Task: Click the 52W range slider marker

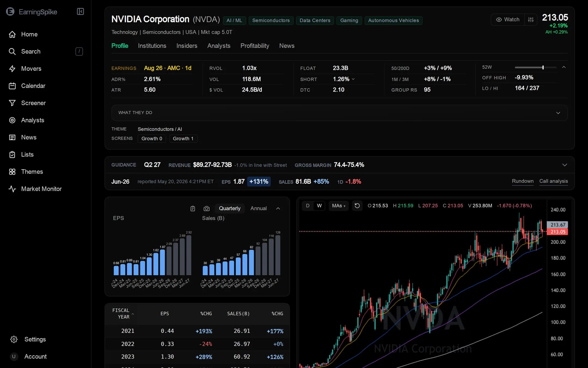Action: [543, 67]
